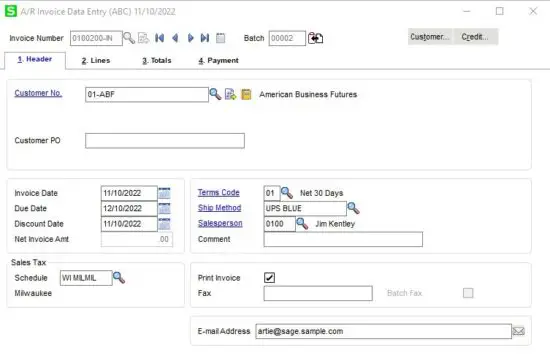
Task: Click the Comment field
Action: [343, 239]
